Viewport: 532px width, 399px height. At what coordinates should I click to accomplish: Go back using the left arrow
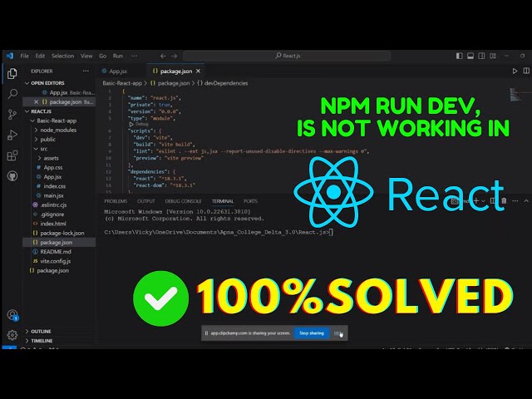click(163, 56)
